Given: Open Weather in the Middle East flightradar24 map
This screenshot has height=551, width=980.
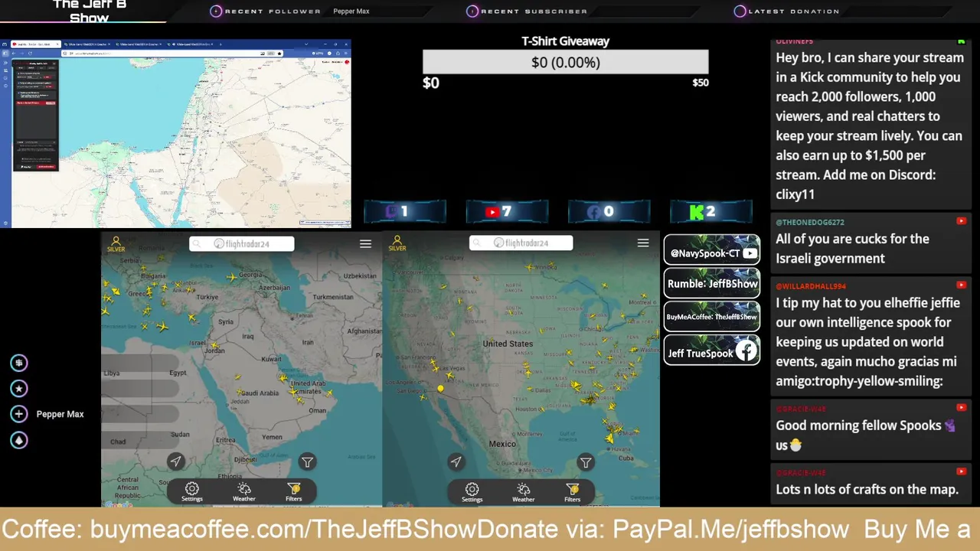Looking at the screenshot, I should pyautogui.click(x=244, y=491).
